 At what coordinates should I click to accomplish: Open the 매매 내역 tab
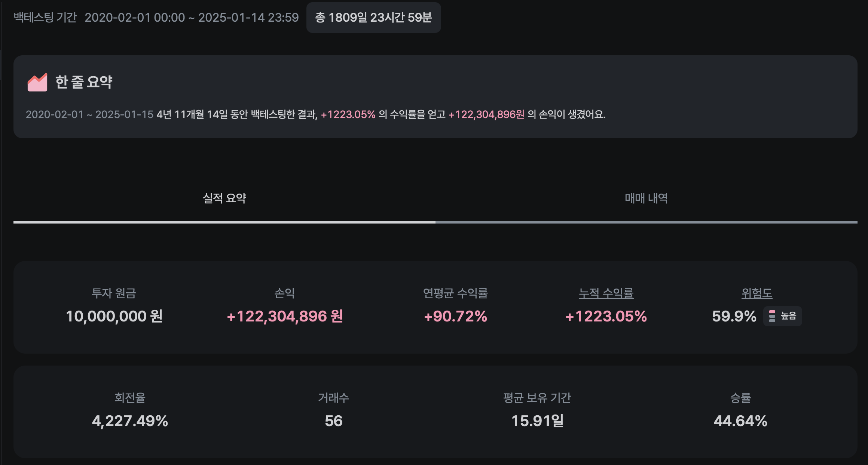pos(646,198)
